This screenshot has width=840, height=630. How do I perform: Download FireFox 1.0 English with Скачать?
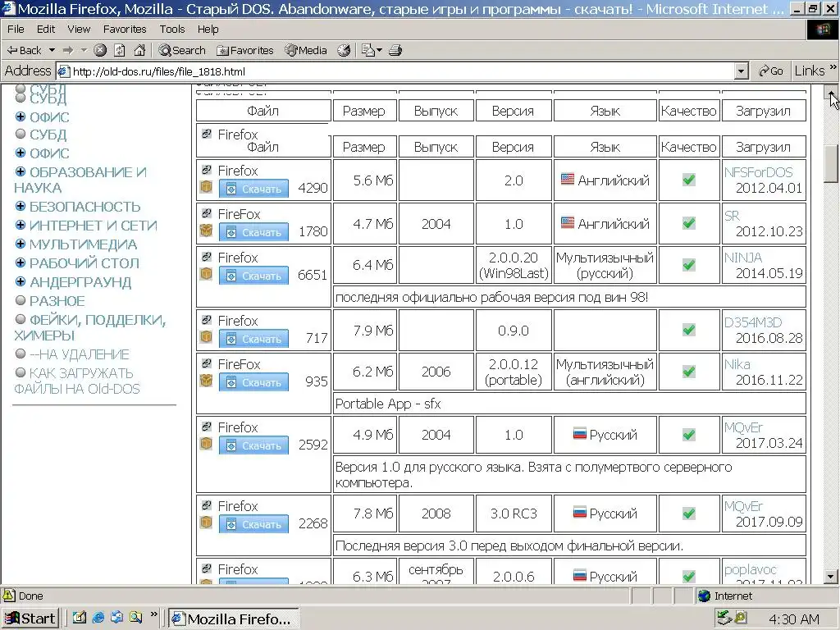tap(253, 232)
